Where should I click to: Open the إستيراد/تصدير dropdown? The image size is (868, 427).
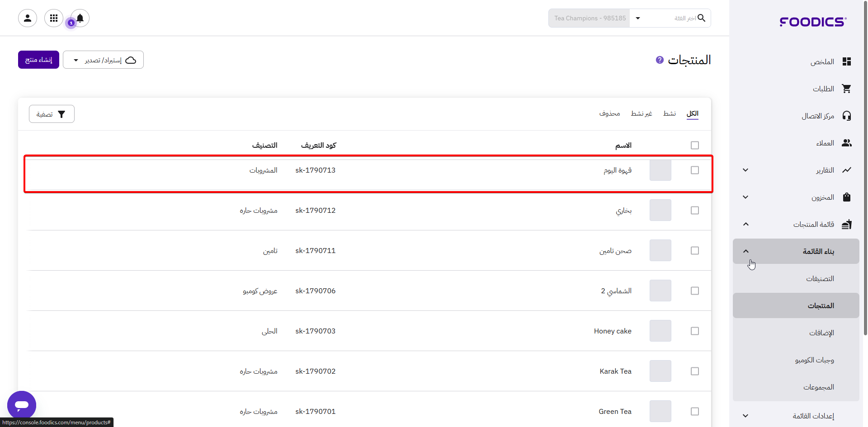tap(103, 60)
